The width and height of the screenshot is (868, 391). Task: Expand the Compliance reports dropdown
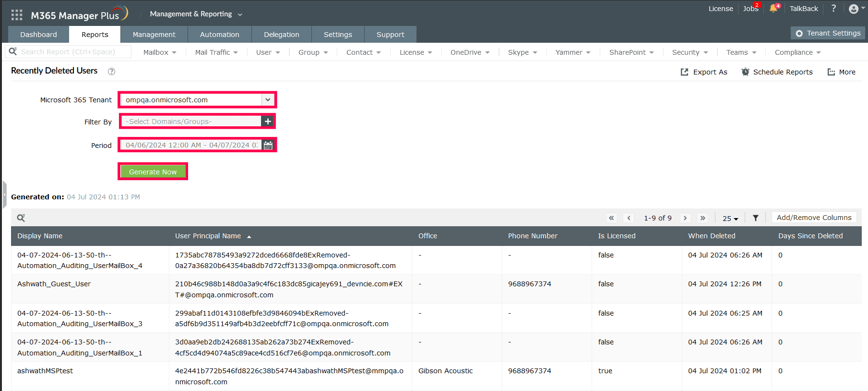[797, 52]
